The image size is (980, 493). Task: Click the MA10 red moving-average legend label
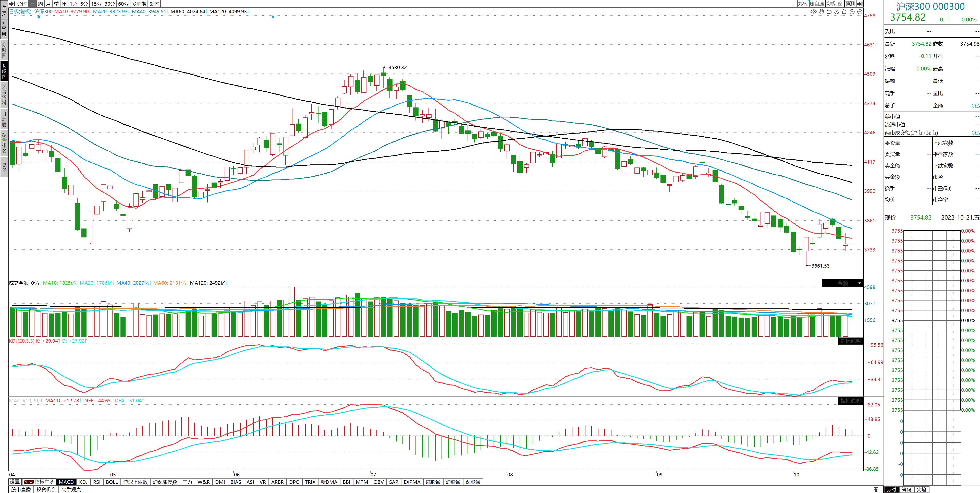(71, 12)
